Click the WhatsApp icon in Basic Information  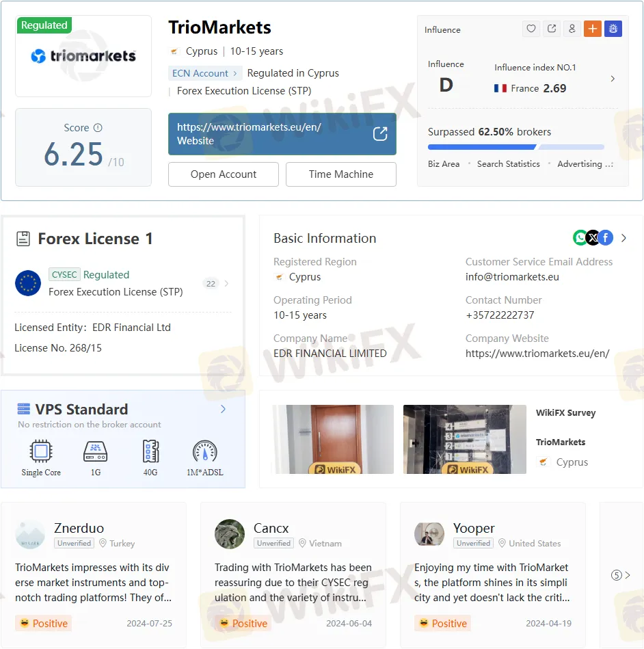pos(580,237)
